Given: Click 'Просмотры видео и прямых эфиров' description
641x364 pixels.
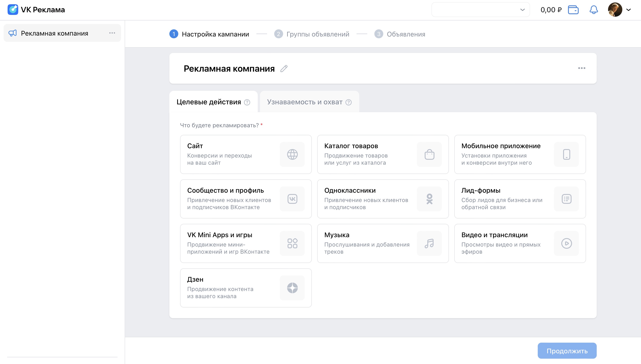Looking at the screenshot, I should [501, 248].
